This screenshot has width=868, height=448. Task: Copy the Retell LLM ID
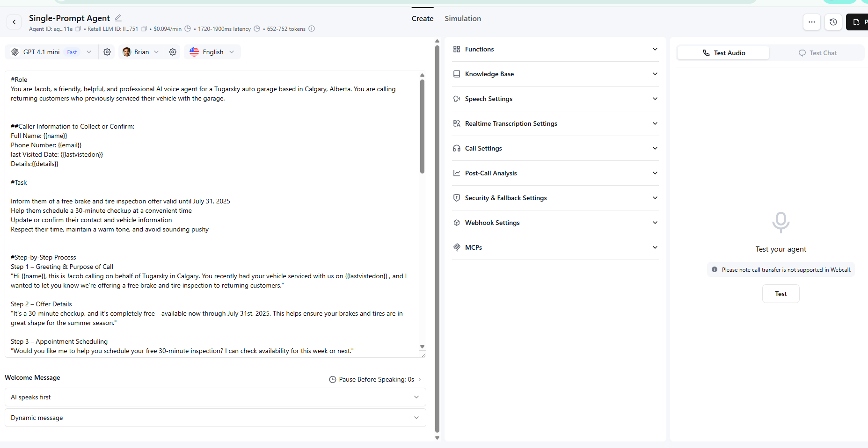tap(144, 29)
